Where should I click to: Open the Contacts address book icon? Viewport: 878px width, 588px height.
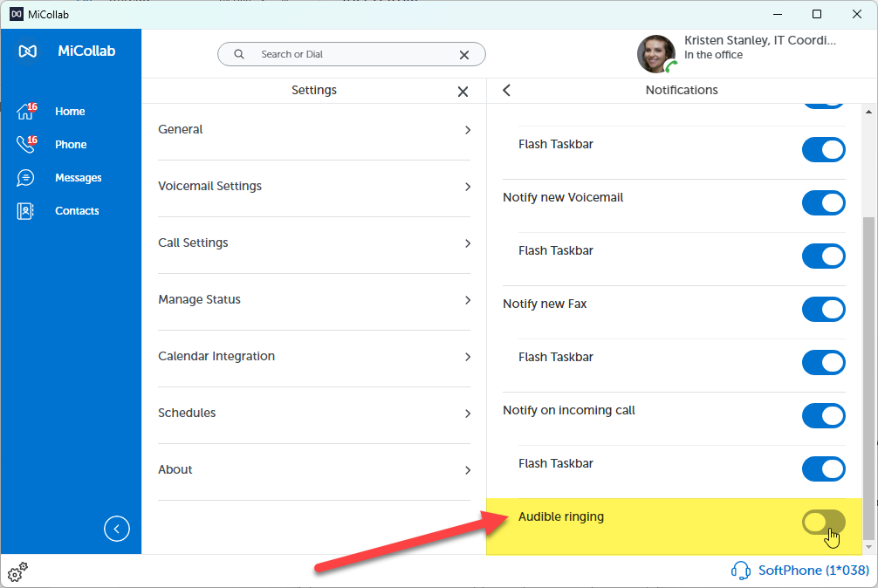coord(25,211)
